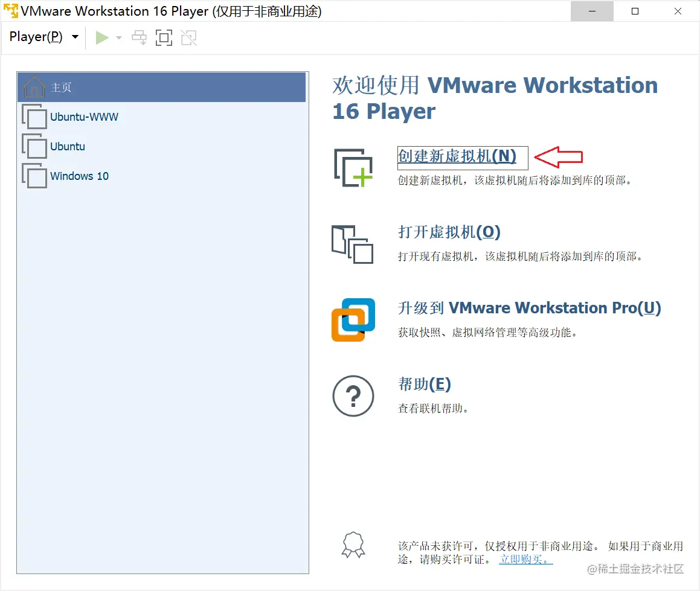The width and height of the screenshot is (700, 591).
Task: Click the open virtual machine icon
Action: pyautogui.click(x=353, y=244)
